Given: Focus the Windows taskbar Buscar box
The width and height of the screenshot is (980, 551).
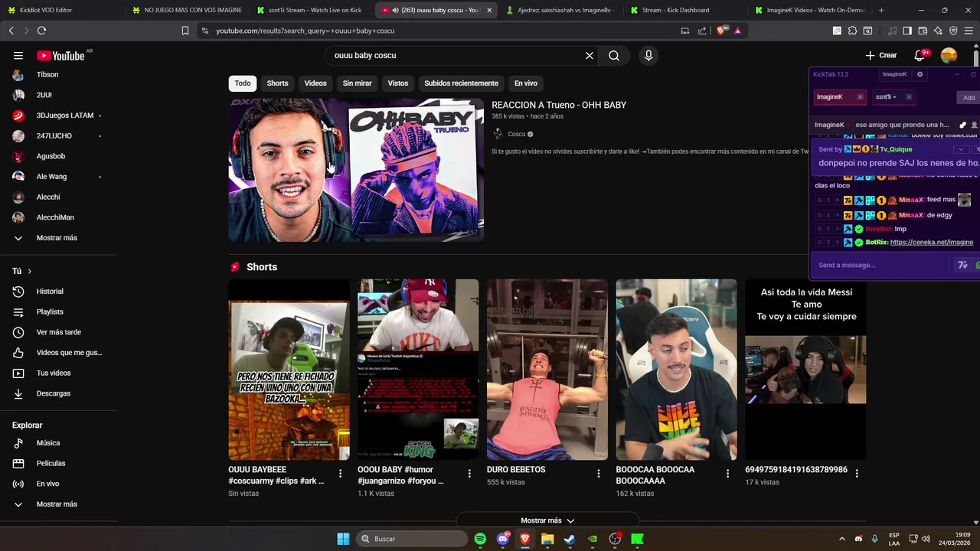Looking at the screenshot, I should [413, 539].
